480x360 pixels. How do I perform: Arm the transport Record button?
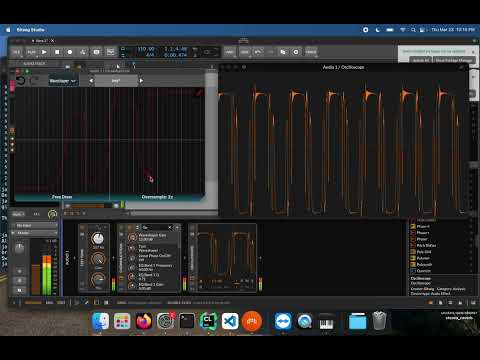click(70, 52)
